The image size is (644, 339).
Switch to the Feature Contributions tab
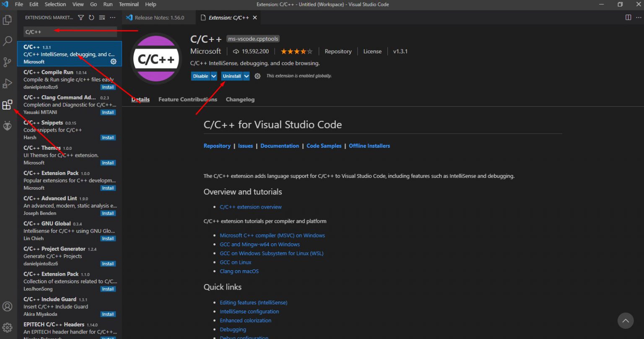point(187,99)
